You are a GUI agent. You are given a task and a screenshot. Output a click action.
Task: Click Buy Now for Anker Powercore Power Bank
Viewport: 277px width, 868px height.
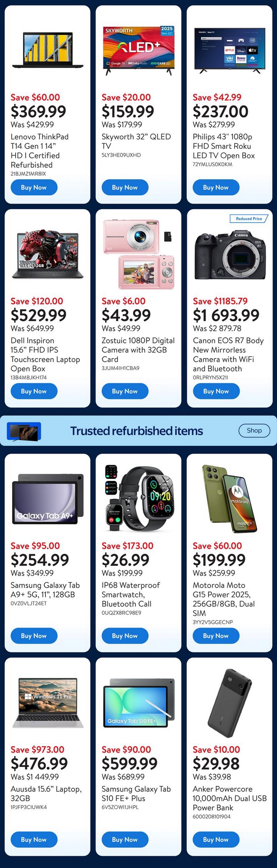pos(216,839)
